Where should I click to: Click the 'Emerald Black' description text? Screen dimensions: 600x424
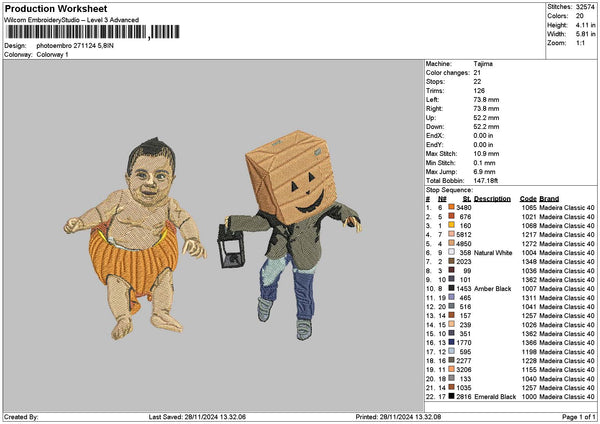495,396
